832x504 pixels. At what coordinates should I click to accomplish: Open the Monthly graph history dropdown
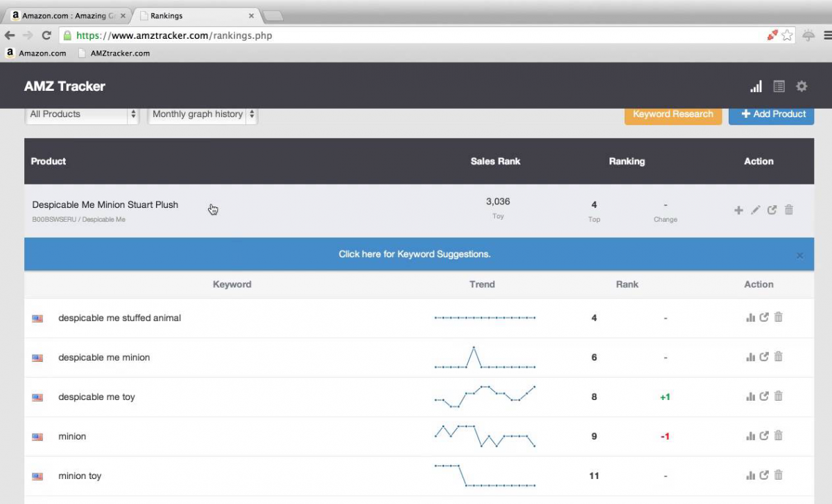pyautogui.click(x=201, y=114)
